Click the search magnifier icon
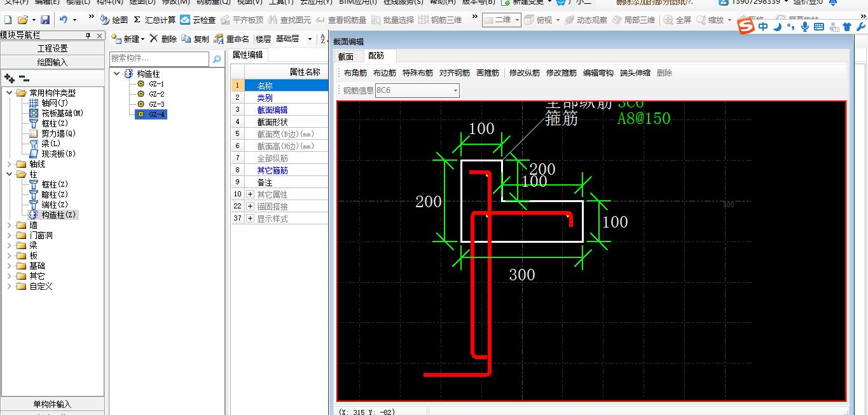Screen dimensions: 868x415 (x=217, y=59)
